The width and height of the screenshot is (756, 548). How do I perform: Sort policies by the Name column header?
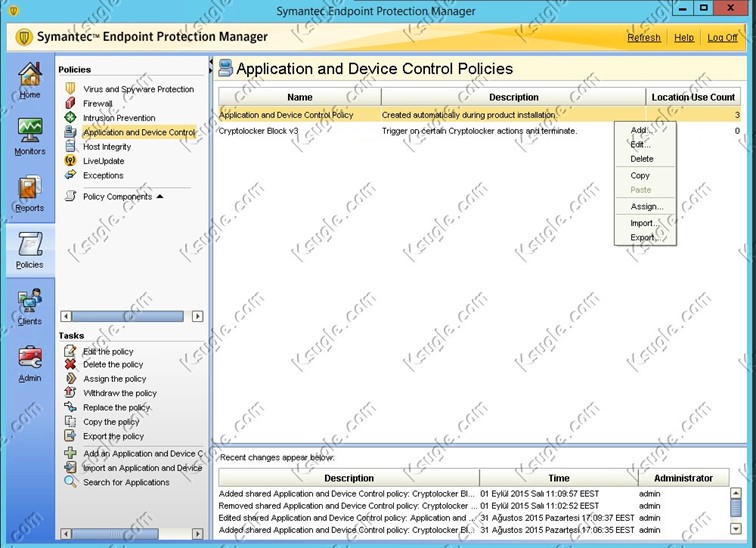(299, 97)
